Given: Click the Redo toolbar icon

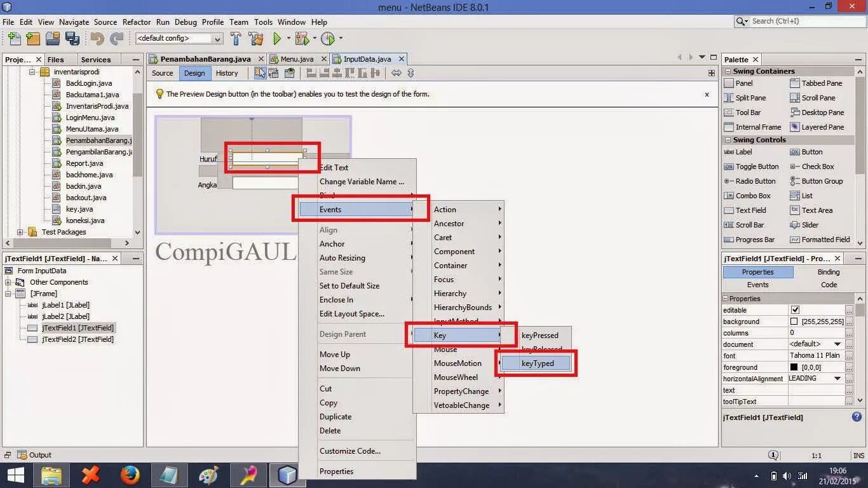Looking at the screenshot, I should 117,39.
